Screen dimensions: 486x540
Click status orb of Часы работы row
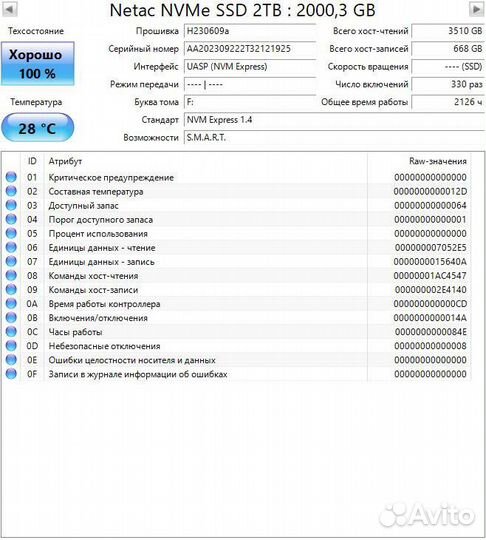pos(11,332)
